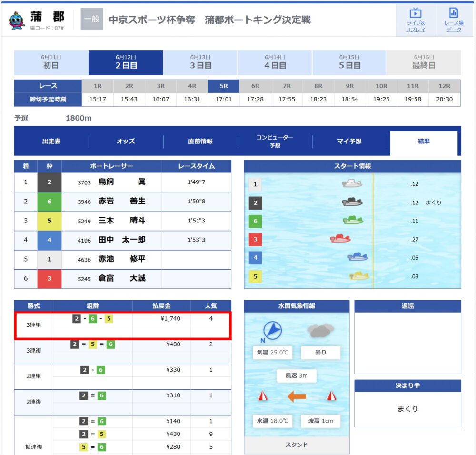
Task: Click racer name 鳥飼 眞
Action: pyautogui.click(x=122, y=182)
